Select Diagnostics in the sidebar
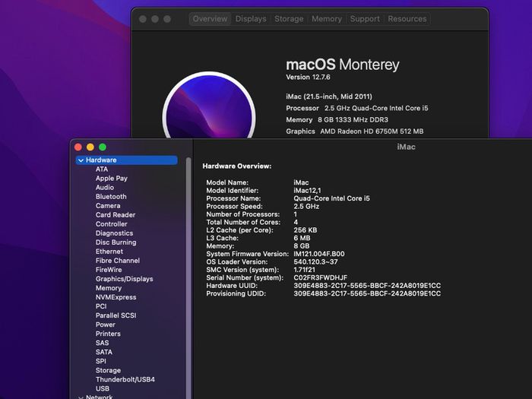Image resolution: width=532 pixels, height=399 pixels. (114, 233)
